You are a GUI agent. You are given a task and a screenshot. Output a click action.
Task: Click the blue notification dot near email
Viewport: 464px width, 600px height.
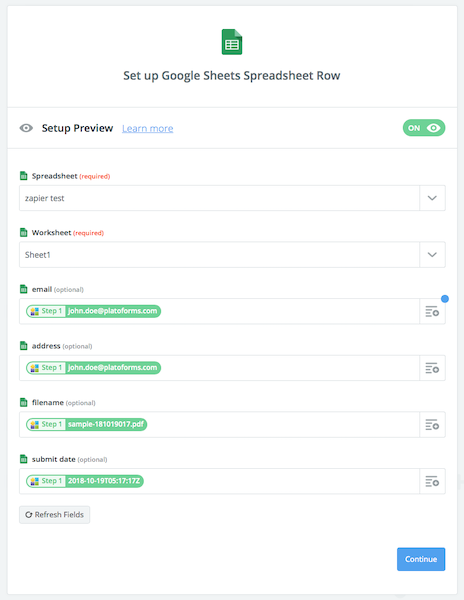tap(444, 299)
